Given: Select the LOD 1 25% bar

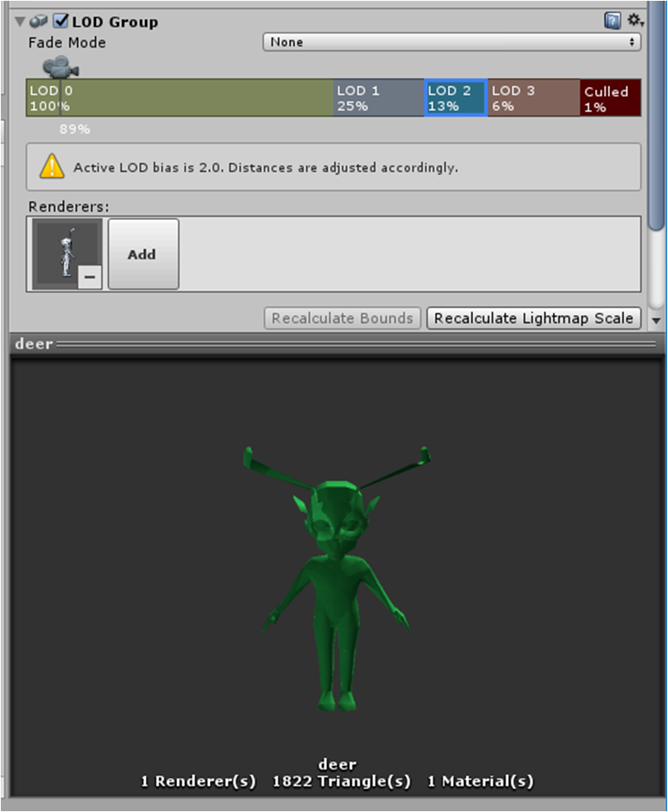Looking at the screenshot, I should [379, 98].
